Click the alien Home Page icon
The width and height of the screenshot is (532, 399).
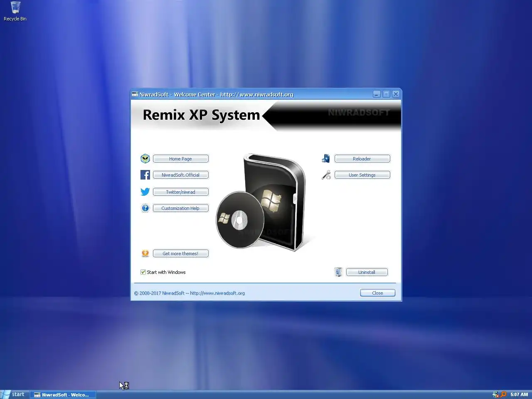click(x=145, y=158)
